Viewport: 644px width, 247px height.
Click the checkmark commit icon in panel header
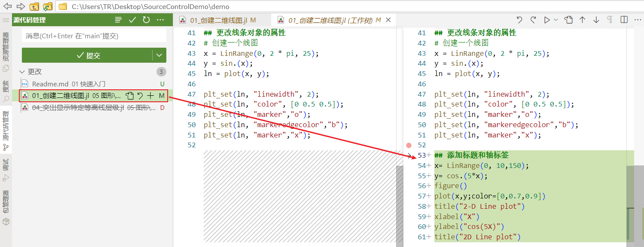click(132, 20)
